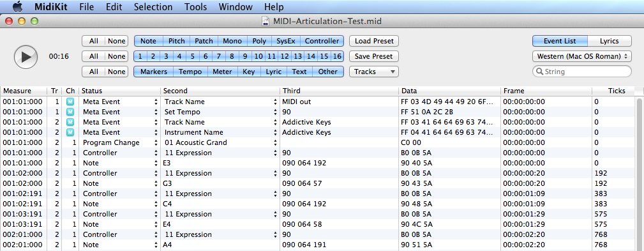
Task: Select All channels in middle row
Action: (94, 56)
